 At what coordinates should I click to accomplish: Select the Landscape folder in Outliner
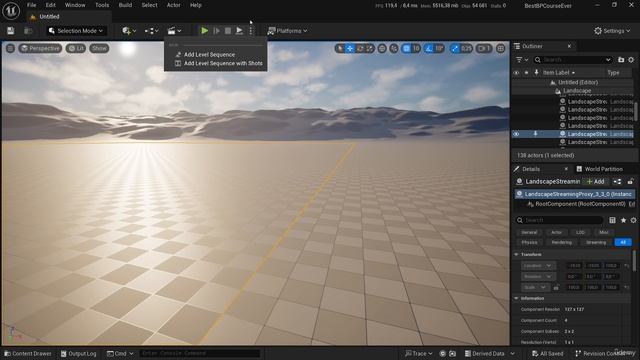coord(577,91)
